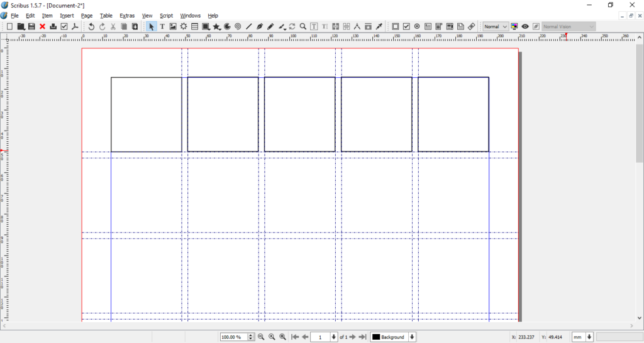Select the Text Frame tool
Screen dimensions: 644x343
pos(162,26)
